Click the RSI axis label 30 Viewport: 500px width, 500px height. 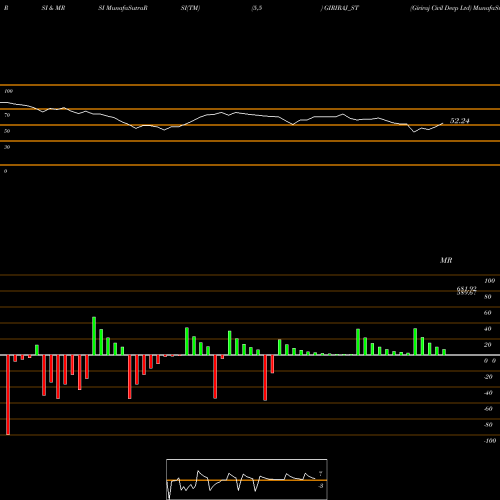7,147
